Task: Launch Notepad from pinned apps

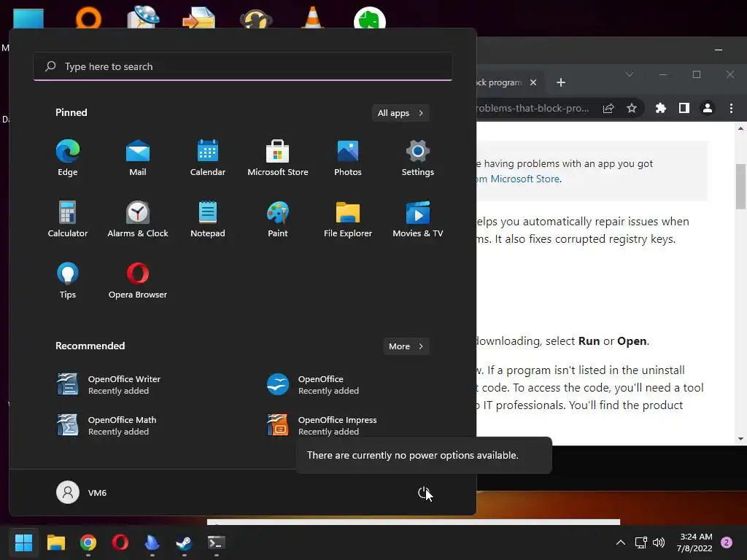Action: tap(208, 219)
